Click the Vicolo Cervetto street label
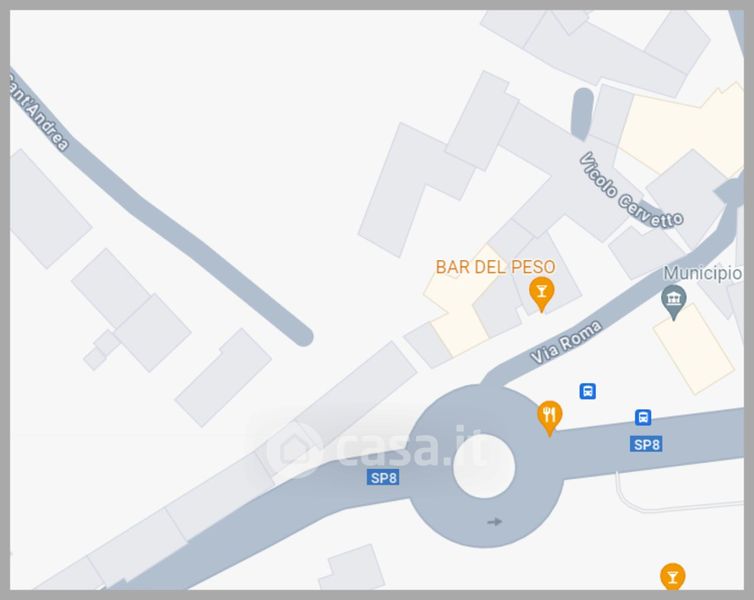The height and width of the screenshot is (600, 754). pyautogui.click(x=630, y=190)
